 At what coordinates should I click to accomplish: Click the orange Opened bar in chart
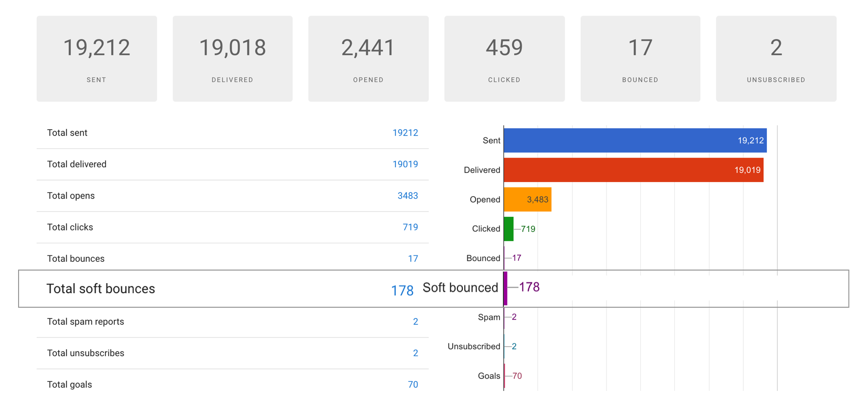click(527, 200)
